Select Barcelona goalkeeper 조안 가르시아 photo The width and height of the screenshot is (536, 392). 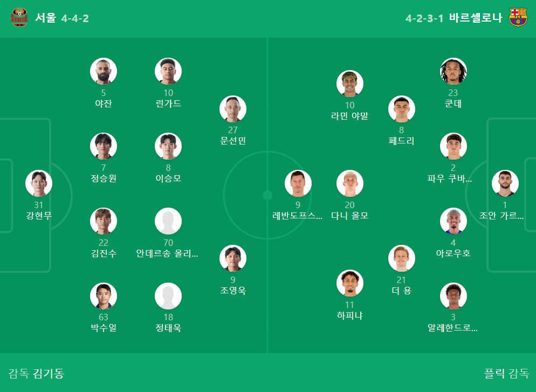pos(505,183)
